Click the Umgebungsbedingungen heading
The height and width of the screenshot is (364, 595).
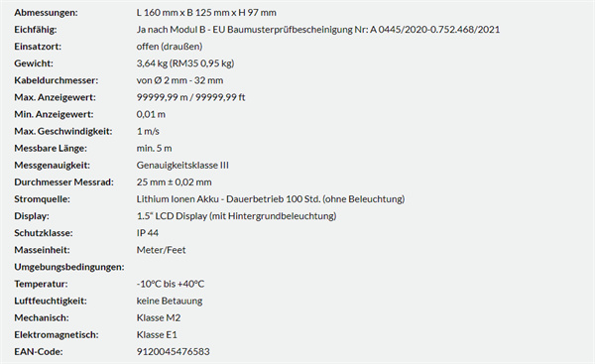click(69, 267)
